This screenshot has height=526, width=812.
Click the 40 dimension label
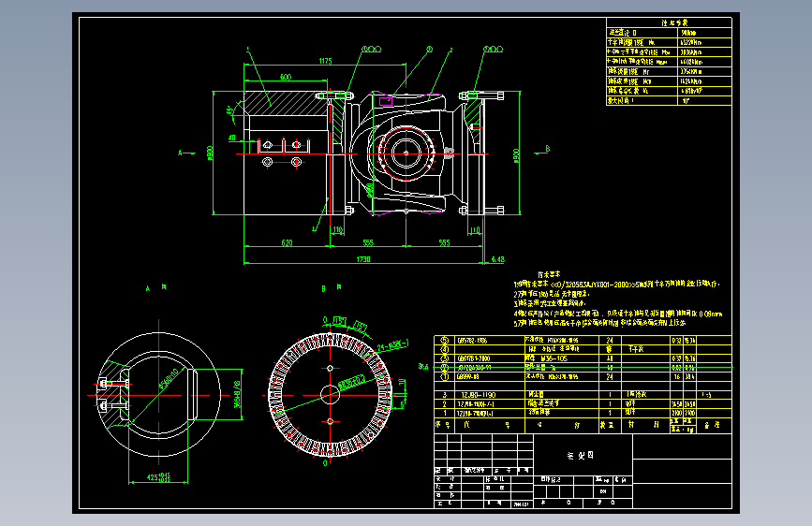pos(232,138)
